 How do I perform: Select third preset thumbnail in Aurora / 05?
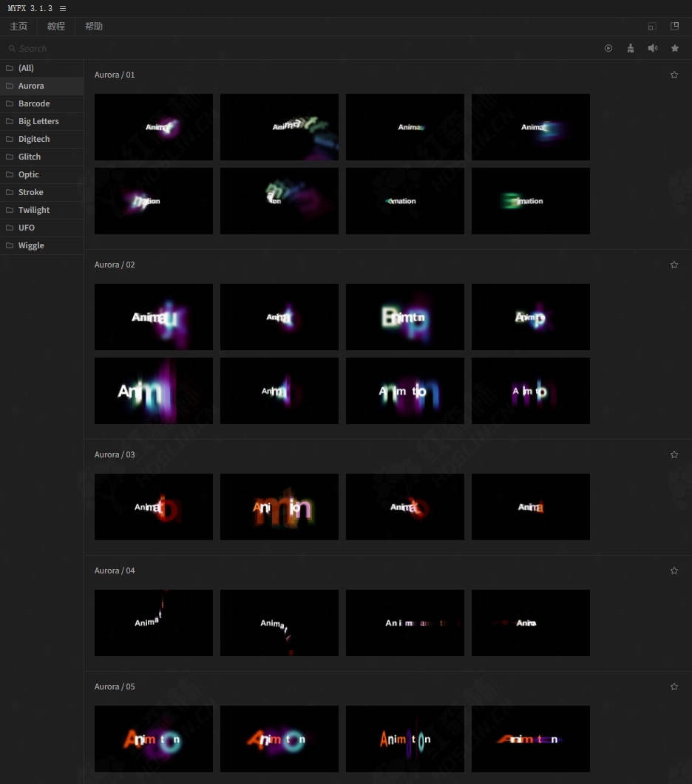pos(405,739)
